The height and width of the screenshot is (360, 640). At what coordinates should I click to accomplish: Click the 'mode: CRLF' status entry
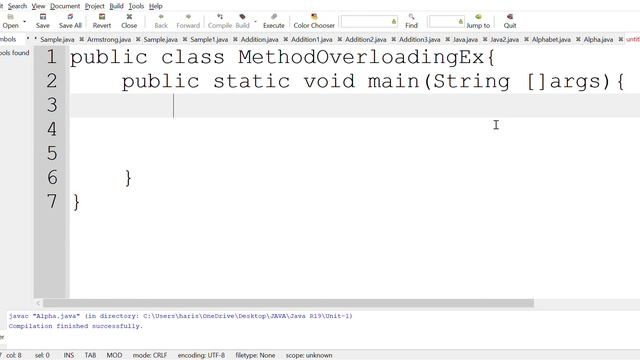150,355
